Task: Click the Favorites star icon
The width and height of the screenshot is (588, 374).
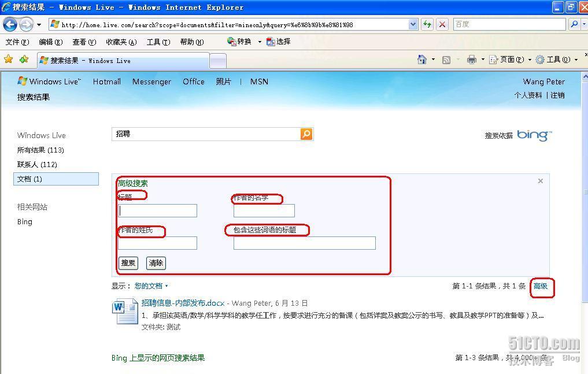Action: [x=8, y=59]
